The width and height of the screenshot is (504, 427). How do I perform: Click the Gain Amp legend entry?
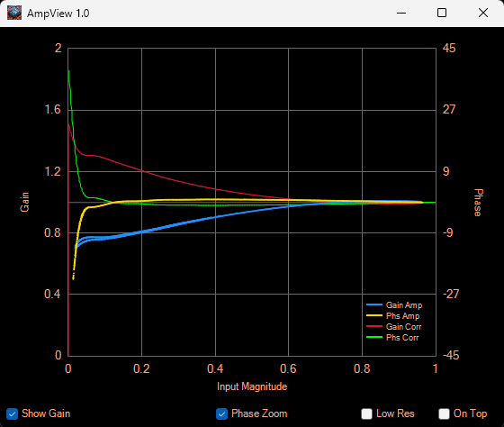[404, 305]
